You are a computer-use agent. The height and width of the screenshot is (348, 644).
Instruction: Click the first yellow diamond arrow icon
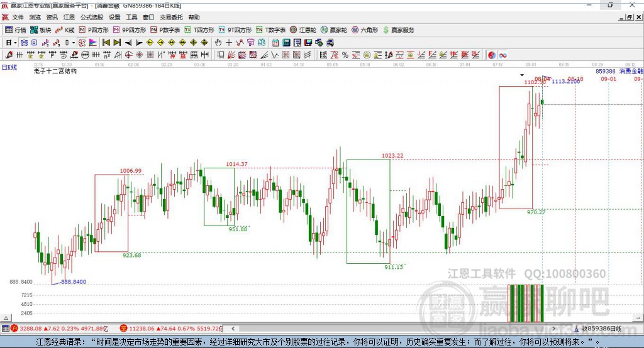(x=150, y=43)
